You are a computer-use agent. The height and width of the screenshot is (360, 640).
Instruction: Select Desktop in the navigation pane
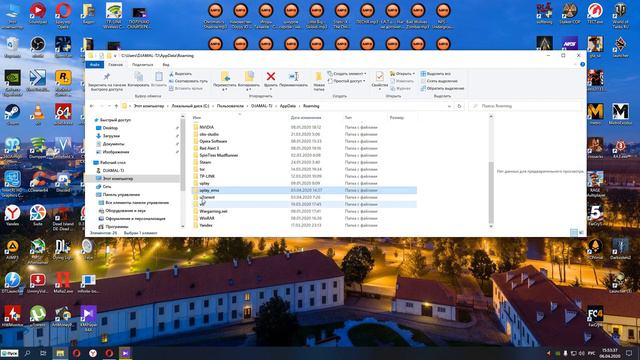point(110,128)
